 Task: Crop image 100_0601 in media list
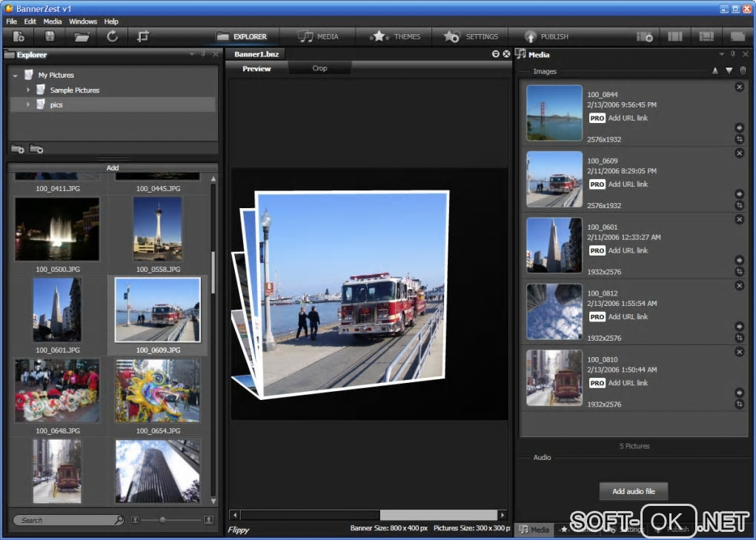coord(739,272)
